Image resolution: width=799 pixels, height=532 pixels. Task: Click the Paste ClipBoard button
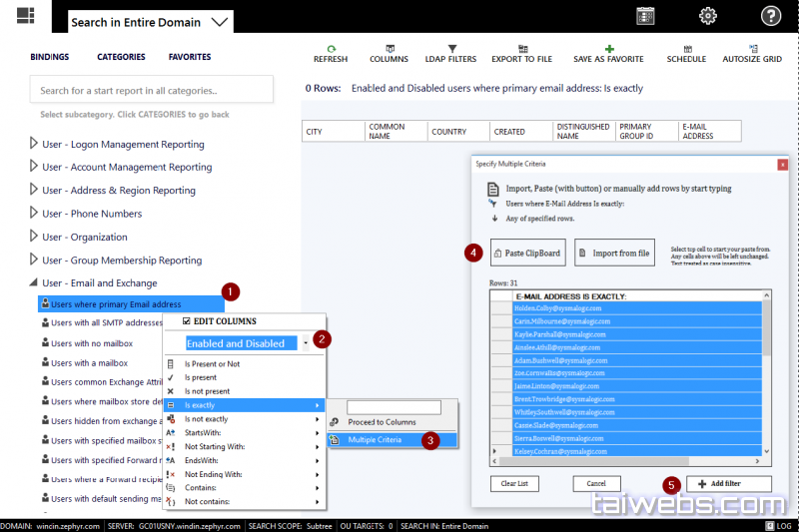point(527,254)
